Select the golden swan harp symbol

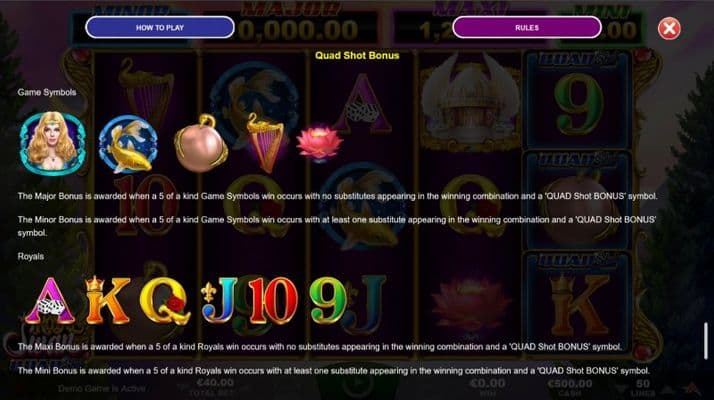pyautogui.click(x=265, y=143)
